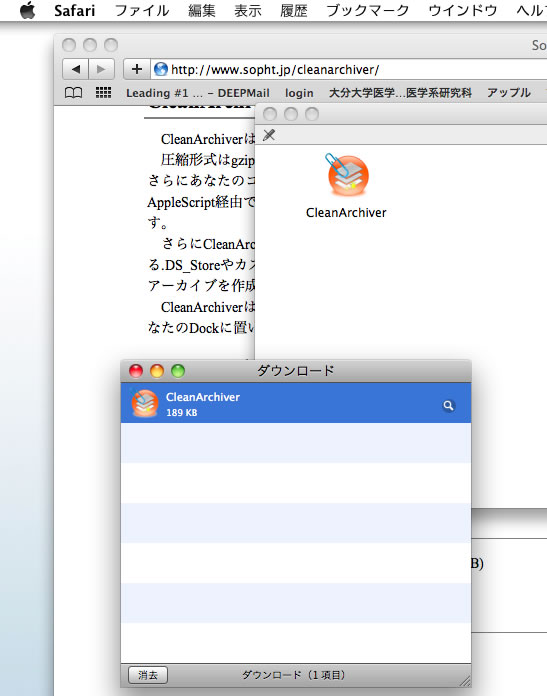
Task: Open the ファイル menu
Action: tap(142, 10)
